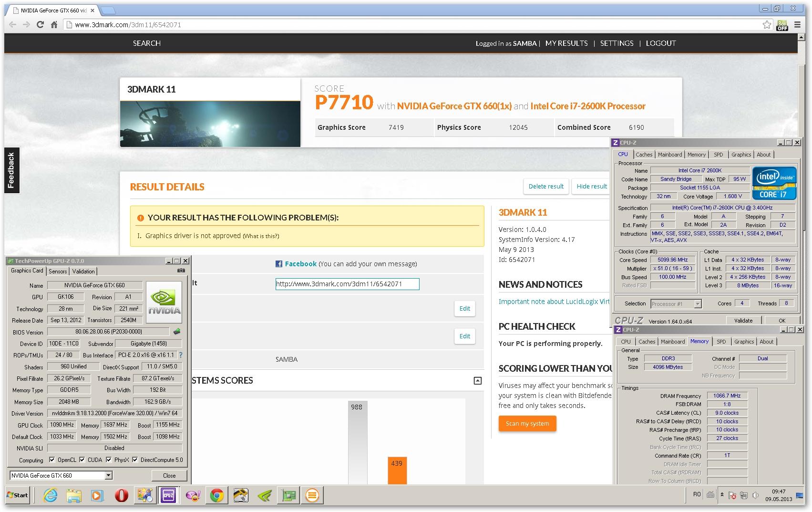Toggle the PhysX checkbox in GPU-Z
The height and width of the screenshot is (512, 812).
tap(109, 460)
